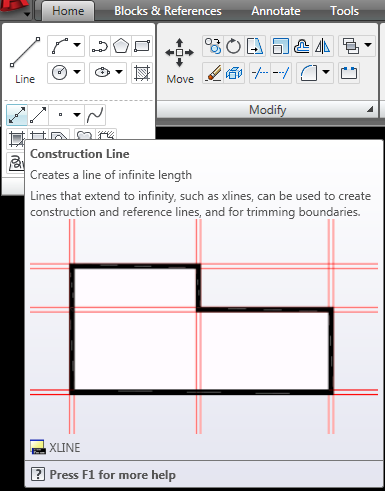Click the highlighted Construction Line tool
Viewport: 385px width, 491px height.
point(17,115)
